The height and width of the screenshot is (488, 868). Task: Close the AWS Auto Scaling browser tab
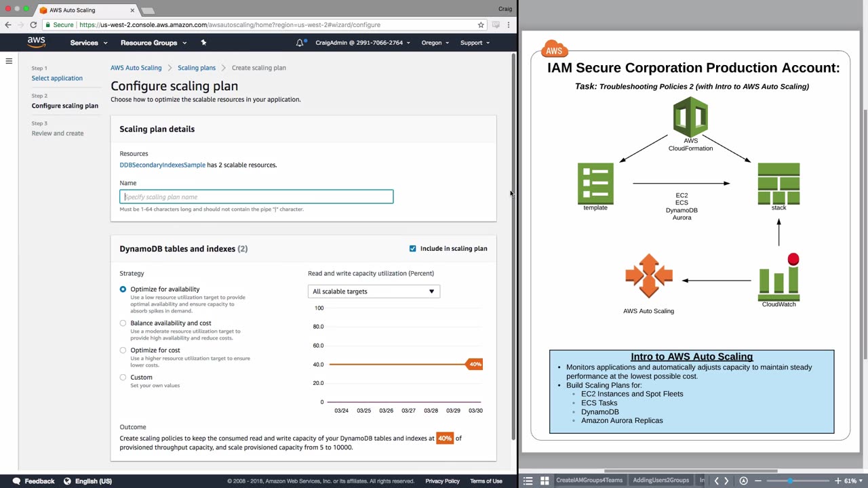(x=132, y=10)
